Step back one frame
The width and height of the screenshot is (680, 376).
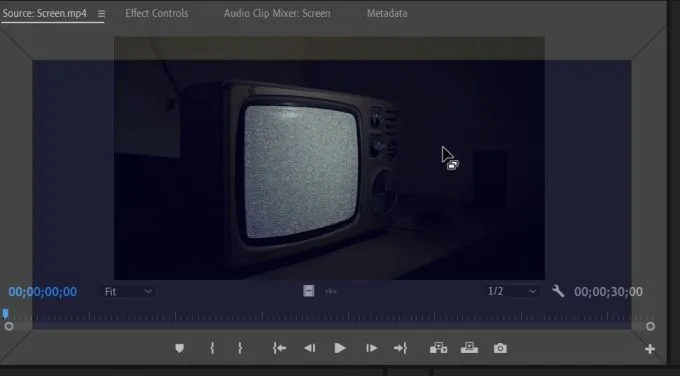tap(310, 348)
